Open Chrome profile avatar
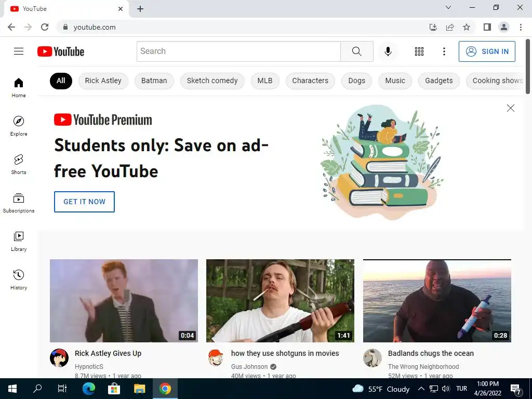The image size is (532, 399). [504, 27]
